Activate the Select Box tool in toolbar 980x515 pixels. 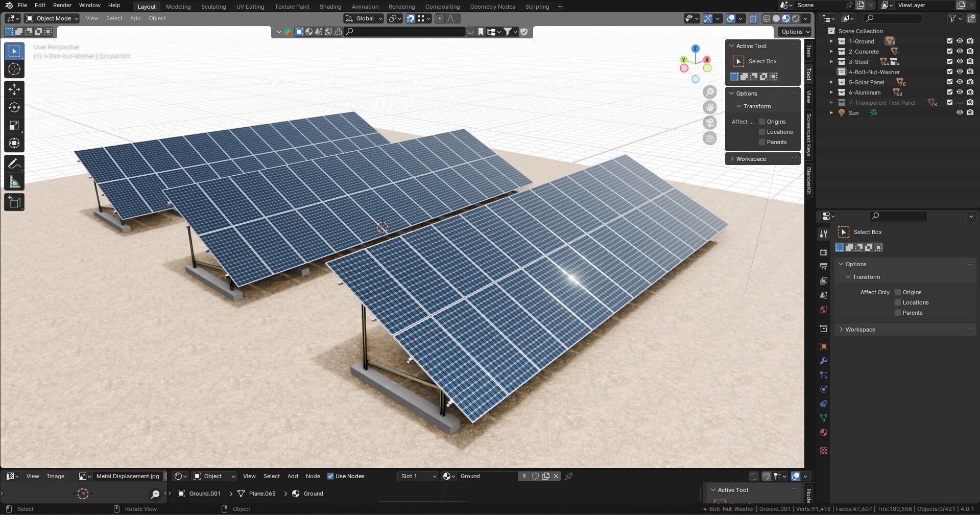(x=14, y=51)
